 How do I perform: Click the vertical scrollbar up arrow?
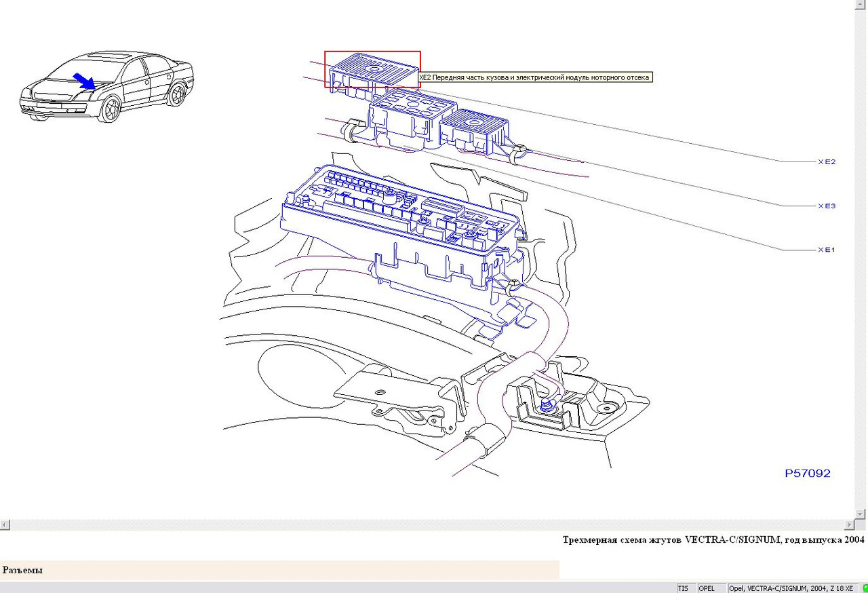(861, 5)
